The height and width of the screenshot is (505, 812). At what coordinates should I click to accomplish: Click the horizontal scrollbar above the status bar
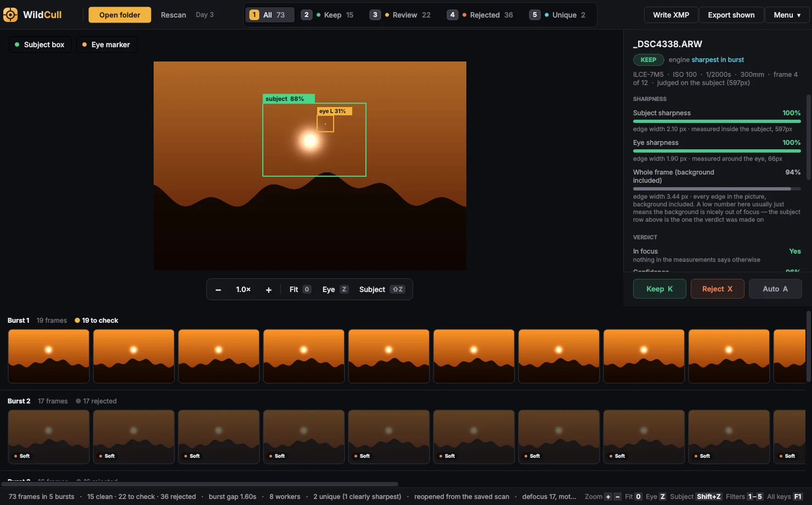[x=200, y=484]
